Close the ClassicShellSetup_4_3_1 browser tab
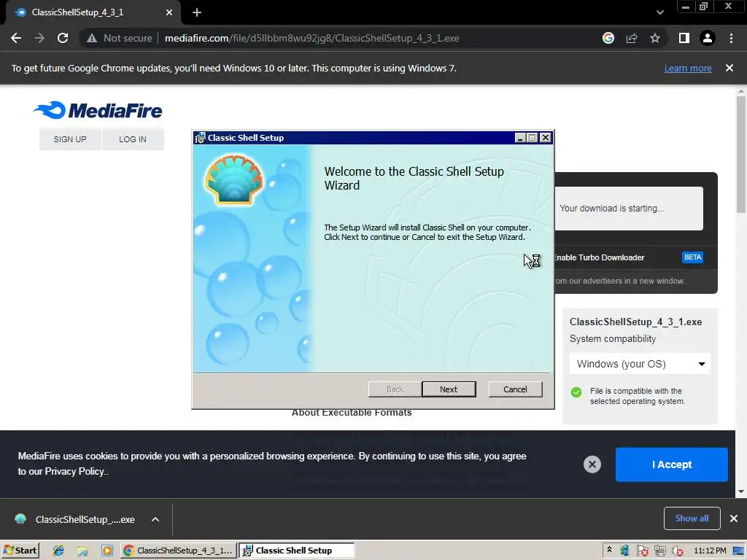The width and height of the screenshot is (747, 560). [x=169, y=12]
